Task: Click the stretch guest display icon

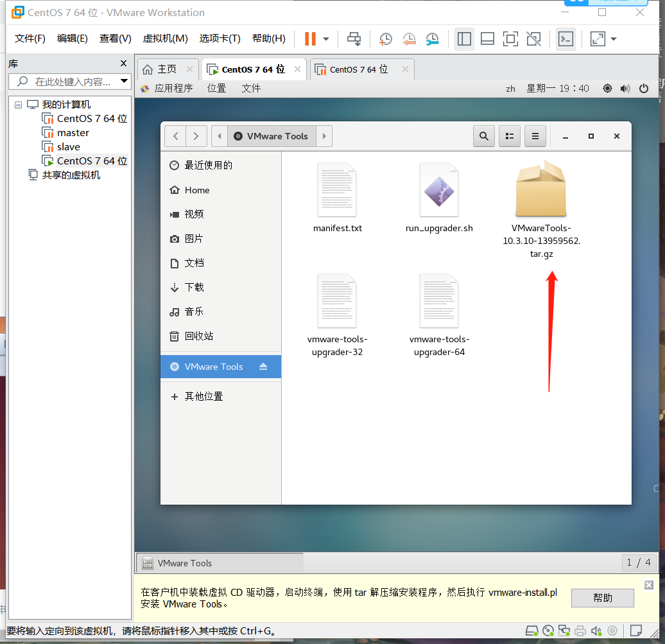Action: pyautogui.click(x=598, y=39)
